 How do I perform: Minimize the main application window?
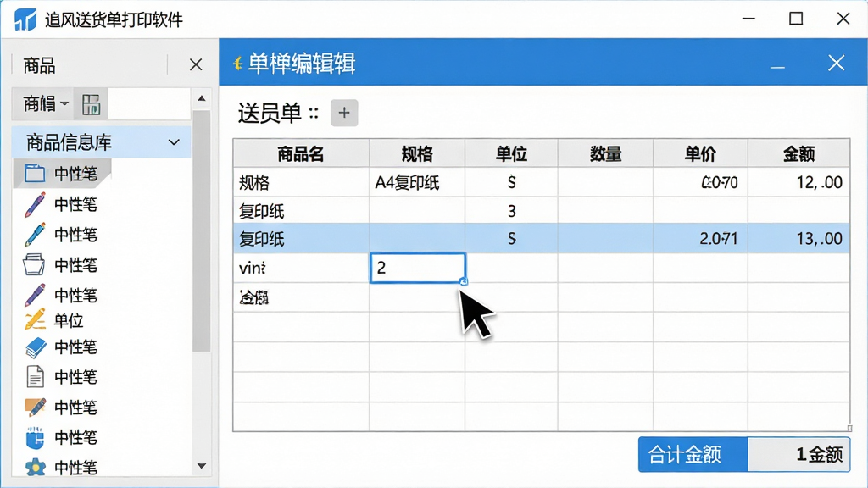(748, 19)
